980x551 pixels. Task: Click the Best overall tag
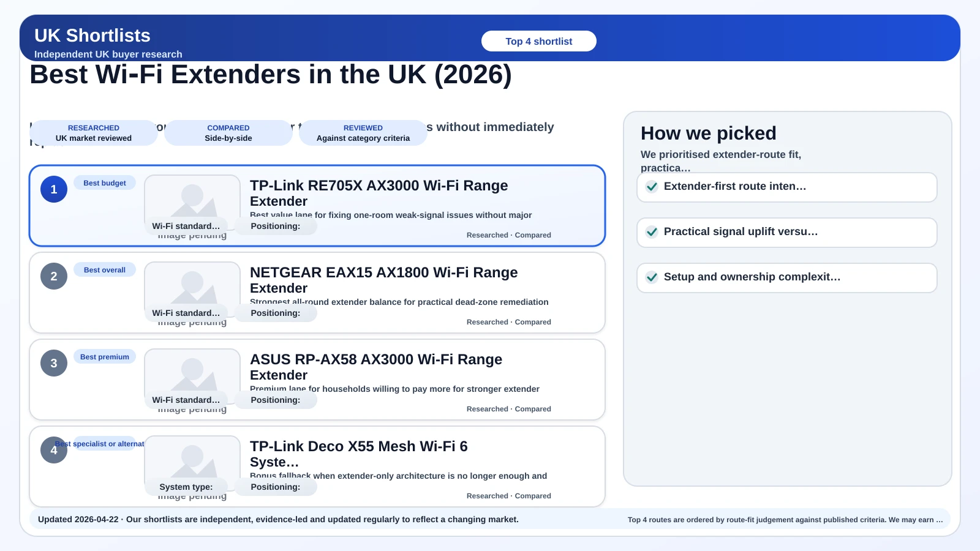[105, 270]
